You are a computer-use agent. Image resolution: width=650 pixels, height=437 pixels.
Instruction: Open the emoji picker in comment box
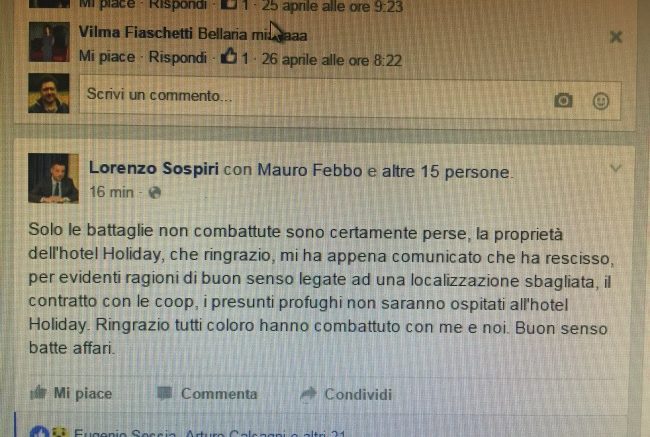point(601,101)
